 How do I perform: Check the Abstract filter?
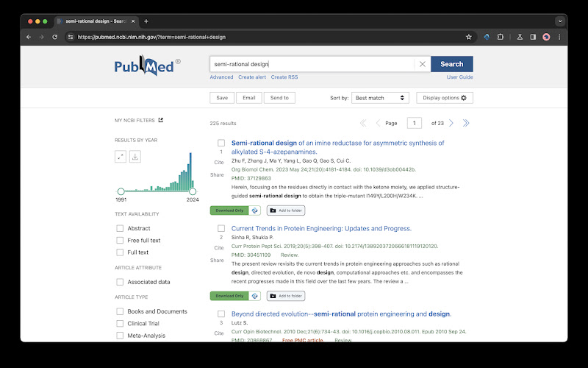(x=120, y=228)
